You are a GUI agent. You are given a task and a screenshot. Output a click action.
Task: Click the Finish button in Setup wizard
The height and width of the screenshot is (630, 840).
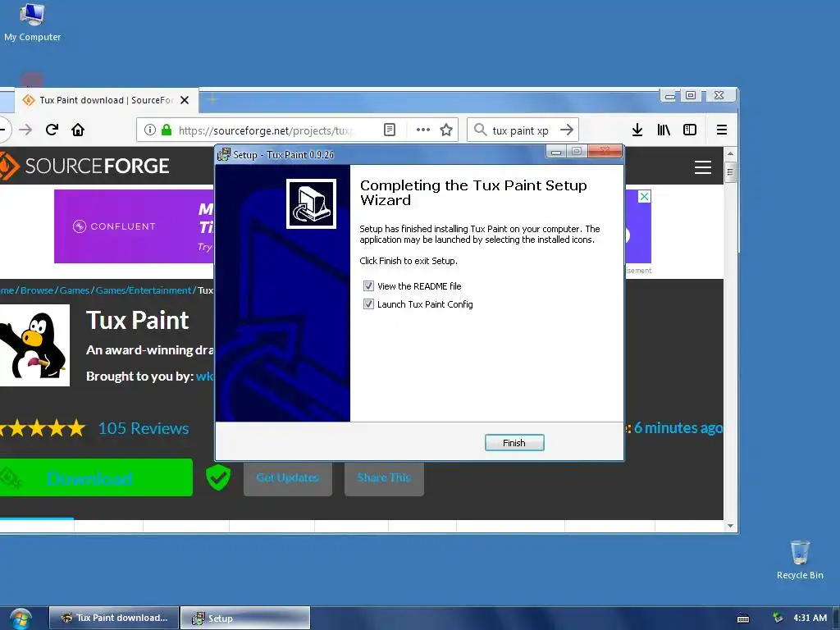point(514,442)
